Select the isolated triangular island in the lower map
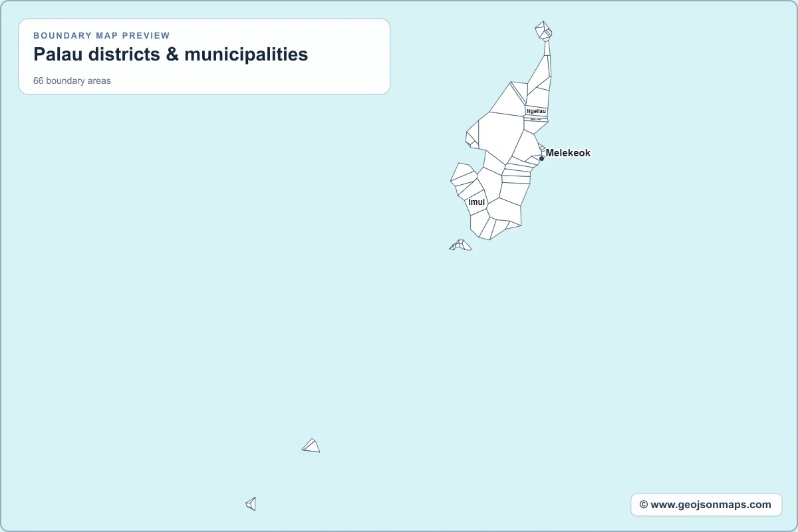 coord(311,446)
